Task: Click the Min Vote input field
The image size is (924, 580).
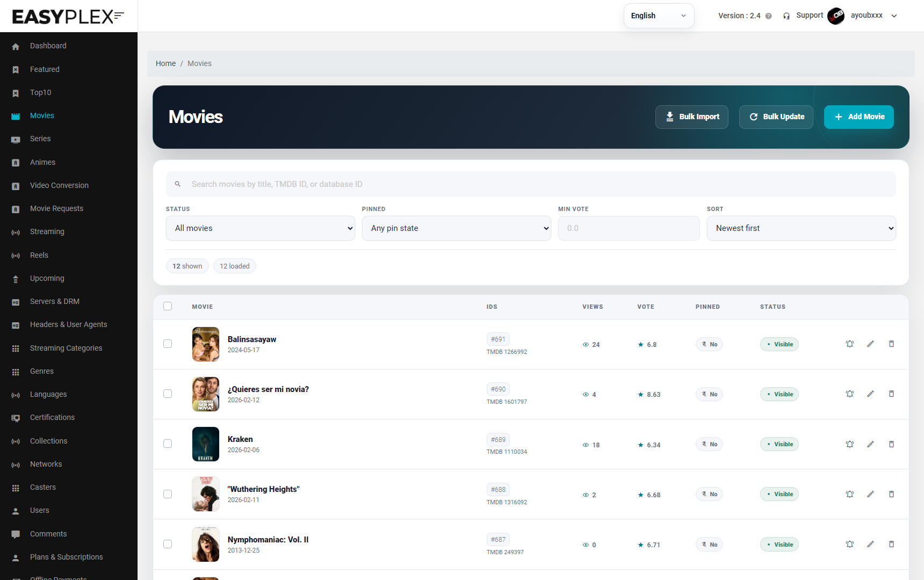Action: click(629, 228)
